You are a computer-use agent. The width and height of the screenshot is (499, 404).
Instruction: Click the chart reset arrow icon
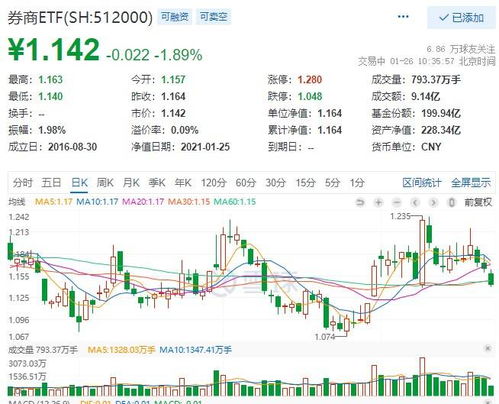pos(360,202)
